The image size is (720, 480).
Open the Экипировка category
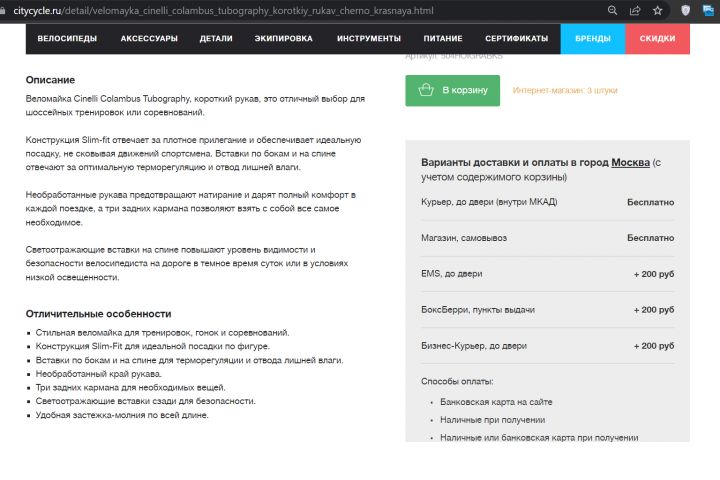pos(283,38)
